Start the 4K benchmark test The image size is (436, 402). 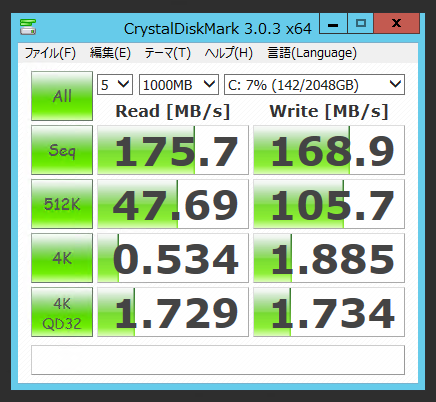[62, 258]
